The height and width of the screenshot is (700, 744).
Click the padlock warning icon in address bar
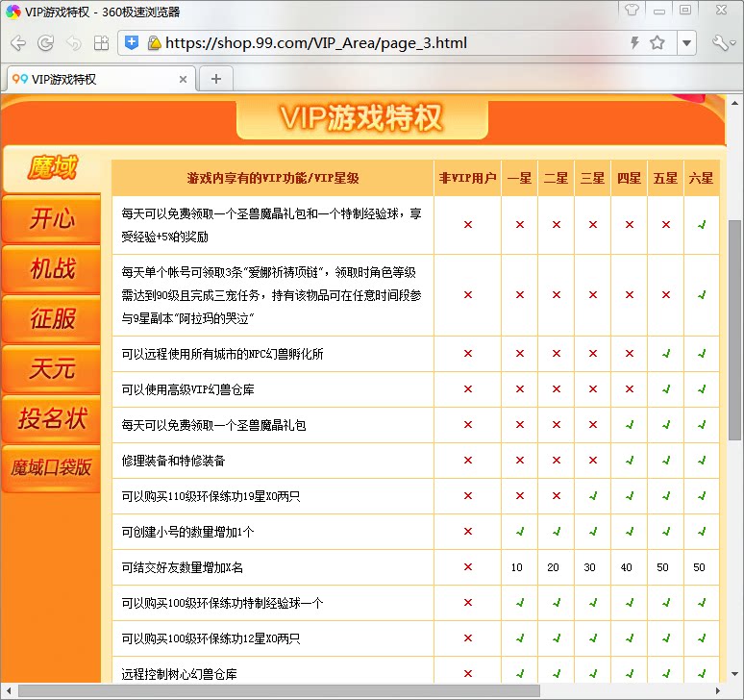(x=154, y=43)
